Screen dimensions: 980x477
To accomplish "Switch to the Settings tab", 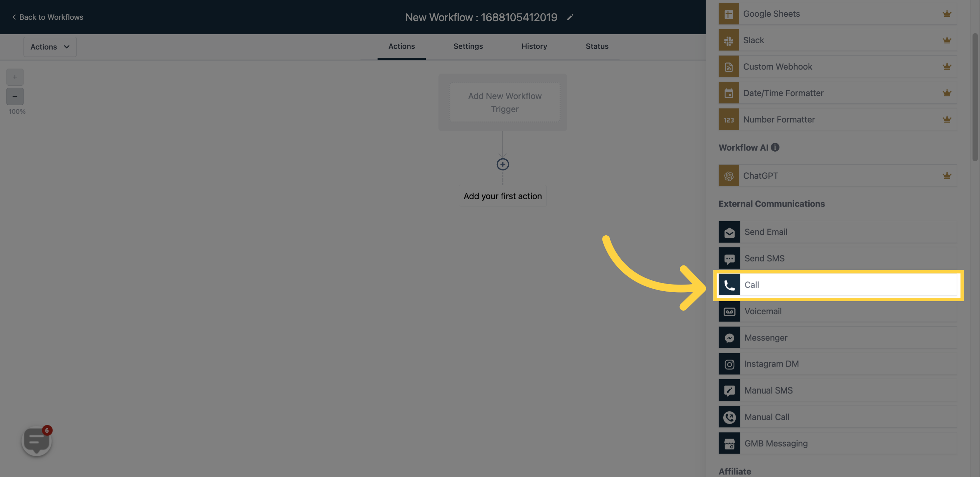I will tap(468, 46).
